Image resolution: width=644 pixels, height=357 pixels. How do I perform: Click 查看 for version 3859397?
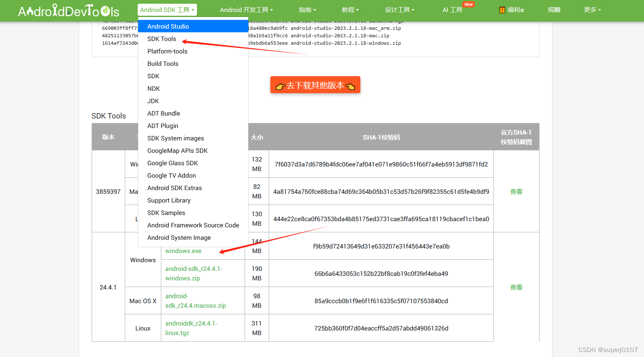coord(516,191)
